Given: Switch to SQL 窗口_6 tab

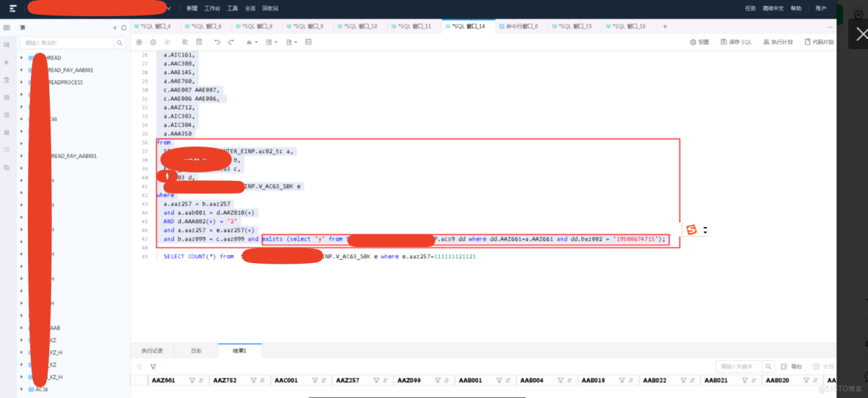Looking at the screenshot, I should (x=202, y=26).
